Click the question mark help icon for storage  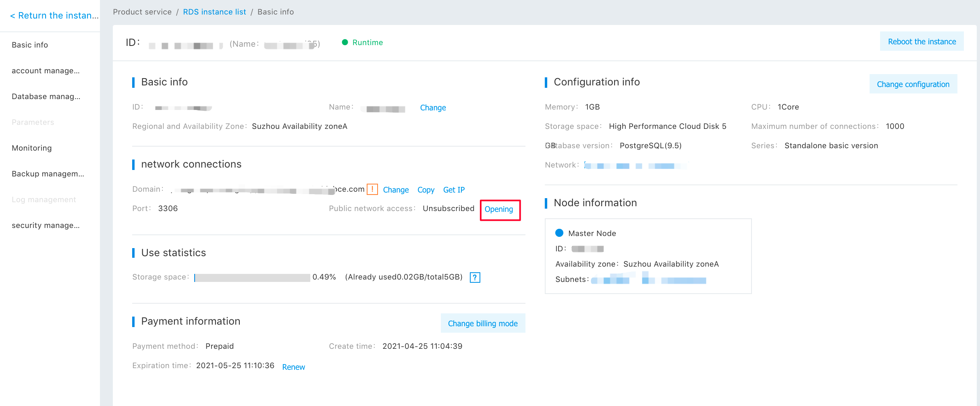[x=475, y=278]
